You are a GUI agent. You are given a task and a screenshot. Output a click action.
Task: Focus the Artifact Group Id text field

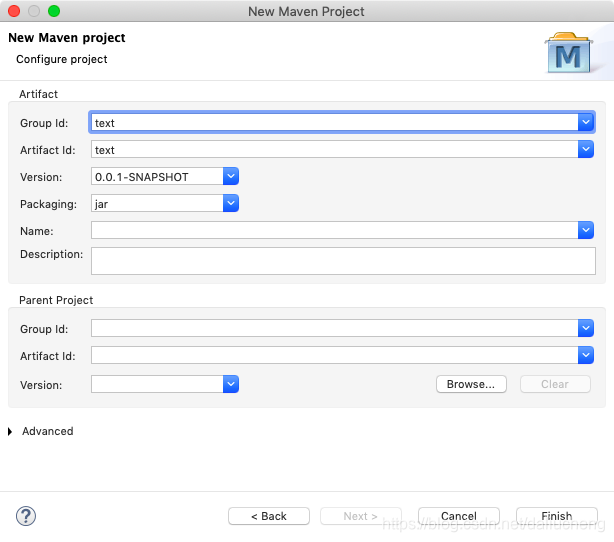coord(334,123)
